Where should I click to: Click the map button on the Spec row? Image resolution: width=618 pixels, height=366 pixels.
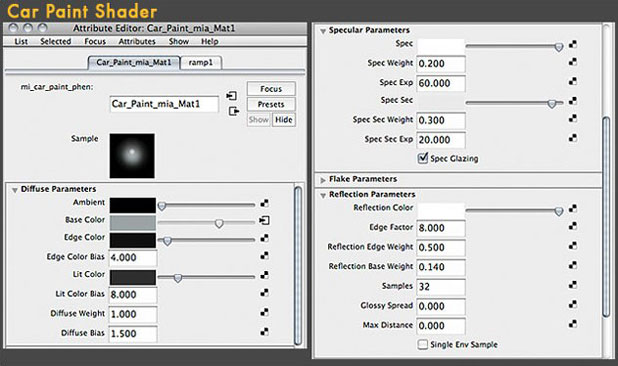(x=573, y=44)
